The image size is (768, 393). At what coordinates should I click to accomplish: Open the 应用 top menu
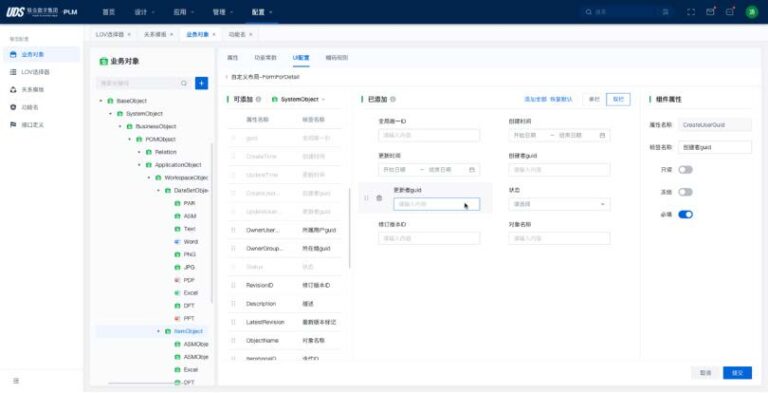pos(184,12)
